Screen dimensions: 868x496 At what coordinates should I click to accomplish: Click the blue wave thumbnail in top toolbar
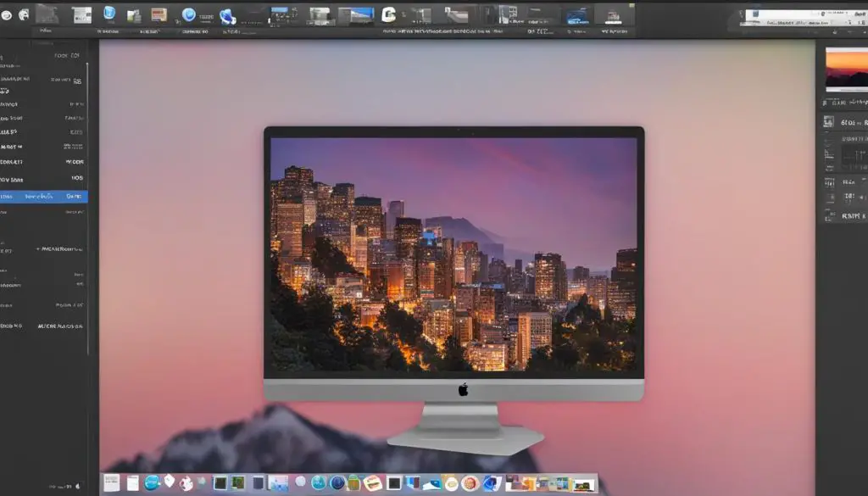pyautogui.click(x=578, y=16)
